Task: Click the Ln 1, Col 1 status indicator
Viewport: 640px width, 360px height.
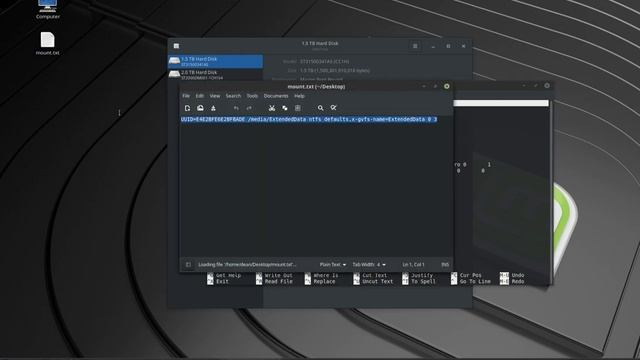Action: click(x=413, y=264)
